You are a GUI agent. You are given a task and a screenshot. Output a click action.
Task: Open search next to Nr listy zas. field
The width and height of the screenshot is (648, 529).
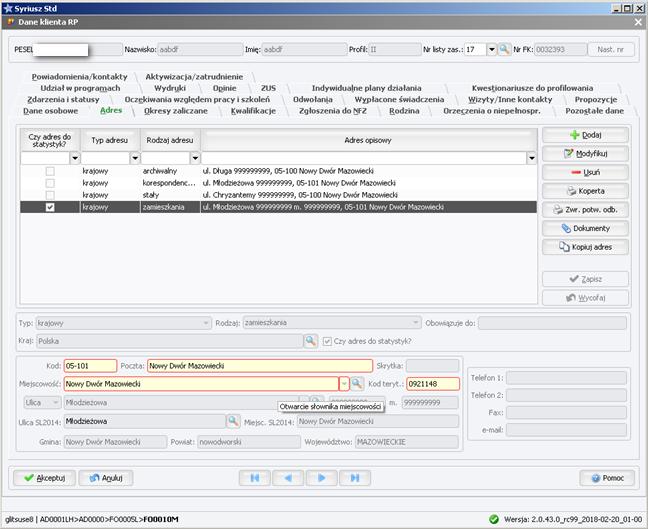point(504,50)
